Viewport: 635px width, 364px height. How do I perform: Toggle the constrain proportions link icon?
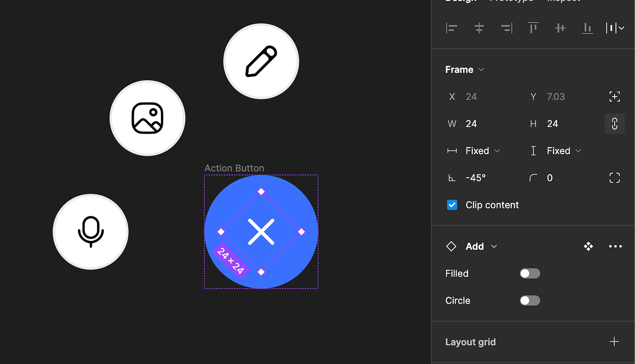pyautogui.click(x=615, y=123)
